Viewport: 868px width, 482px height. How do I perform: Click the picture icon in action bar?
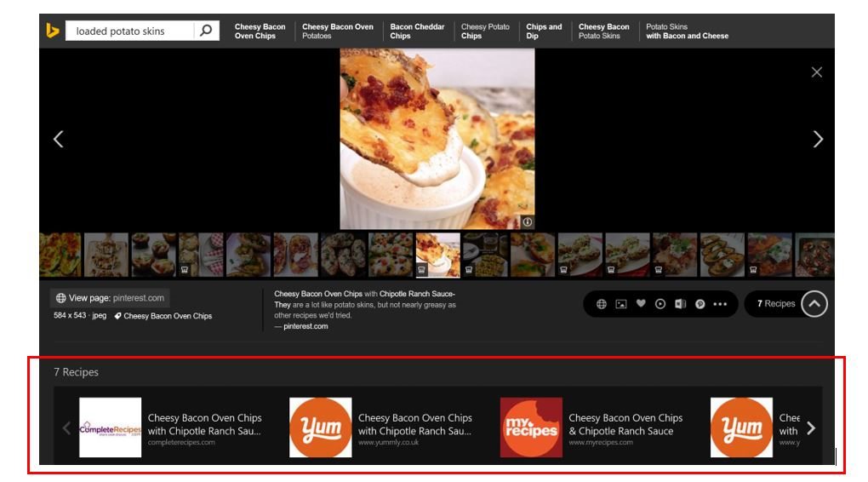tap(621, 304)
